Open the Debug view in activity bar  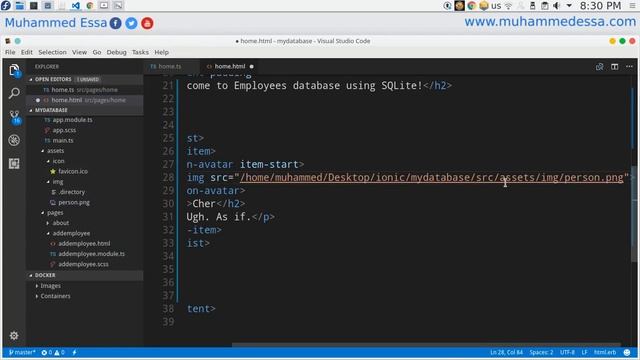pos(14,140)
